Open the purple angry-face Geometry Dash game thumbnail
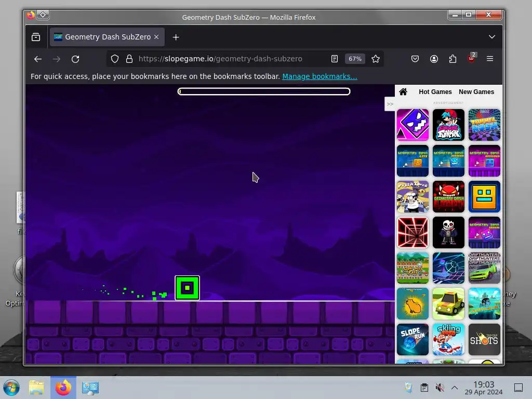The width and height of the screenshot is (532, 399). [x=413, y=125]
